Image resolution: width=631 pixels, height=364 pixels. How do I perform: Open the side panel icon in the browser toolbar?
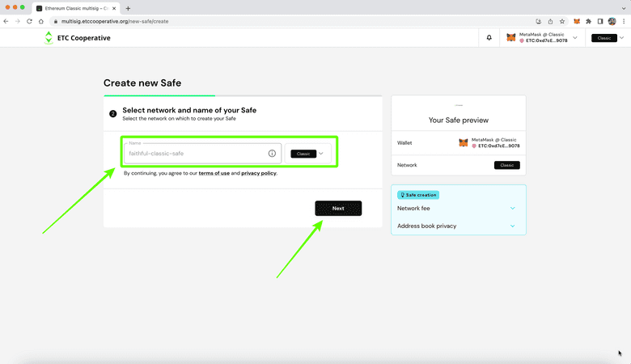[600, 21]
